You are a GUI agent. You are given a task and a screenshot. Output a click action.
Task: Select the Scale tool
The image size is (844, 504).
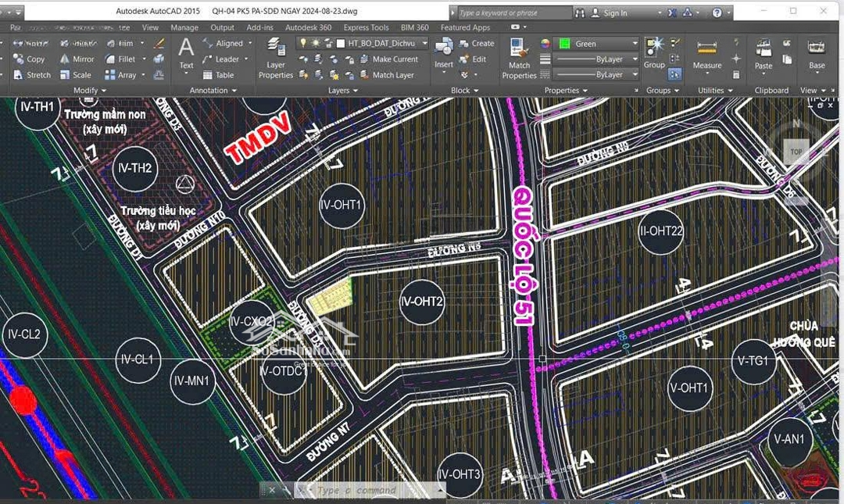[76, 75]
